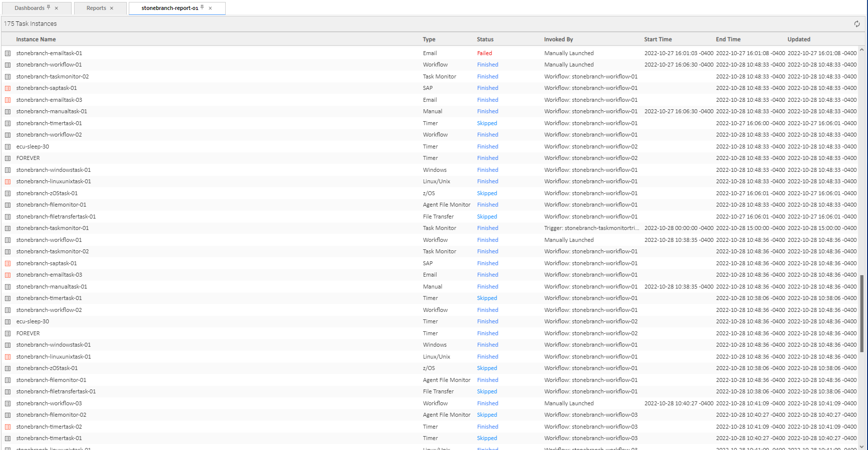Close the Dashboards tab with its X

[x=56, y=8]
